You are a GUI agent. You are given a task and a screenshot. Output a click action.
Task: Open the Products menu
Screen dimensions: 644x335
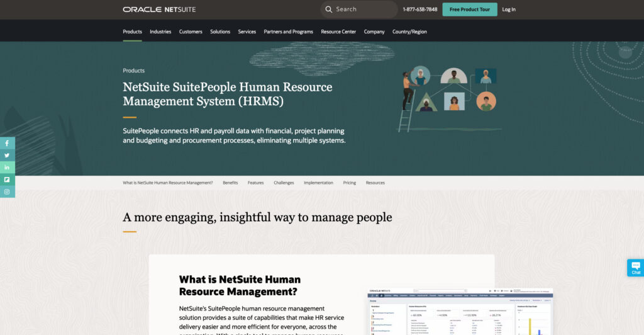pos(132,31)
